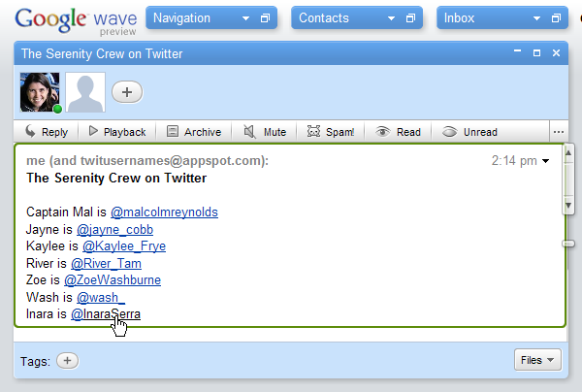Image resolution: width=582 pixels, height=392 pixels.
Task: Restore the Navigation panel window icon
Action: tap(265, 17)
